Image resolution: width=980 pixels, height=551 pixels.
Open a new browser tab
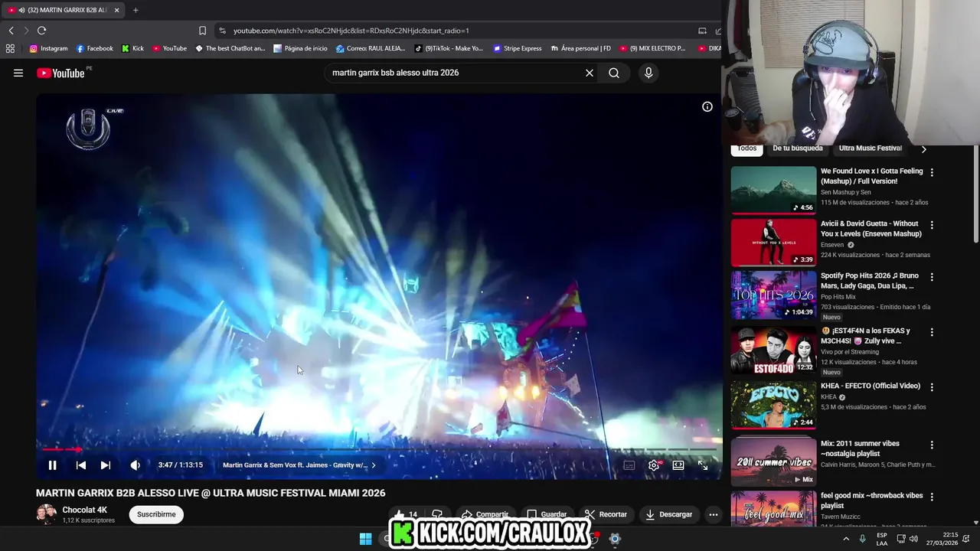point(136,10)
